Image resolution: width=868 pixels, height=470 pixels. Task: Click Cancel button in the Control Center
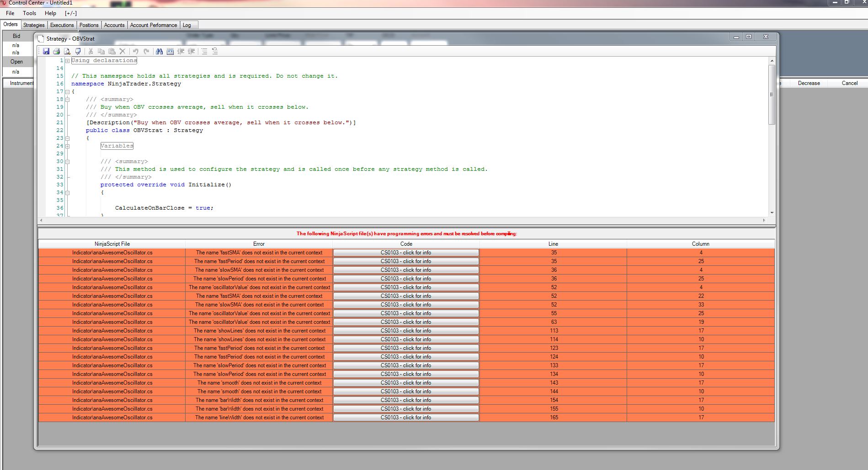pyautogui.click(x=850, y=83)
